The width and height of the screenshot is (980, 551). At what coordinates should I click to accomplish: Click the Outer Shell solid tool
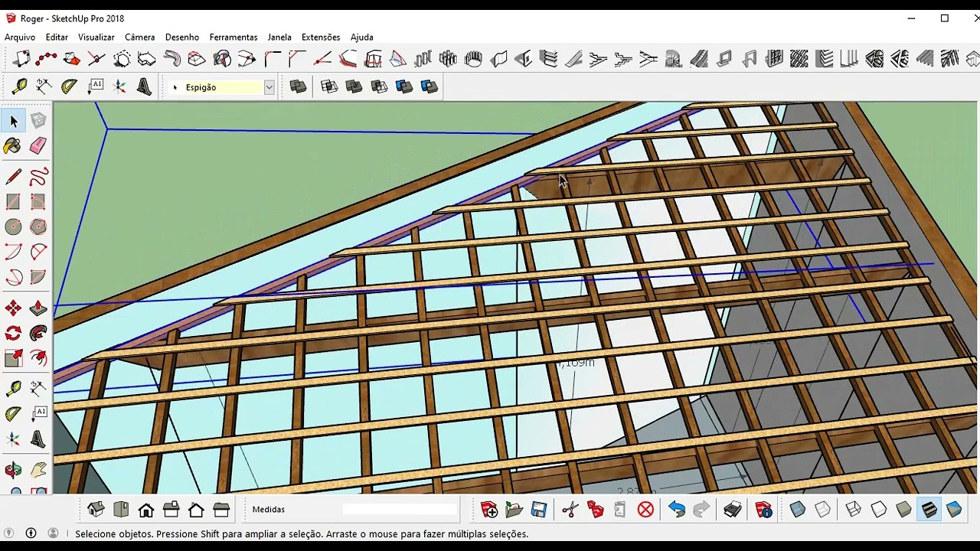(x=298, y=86)
